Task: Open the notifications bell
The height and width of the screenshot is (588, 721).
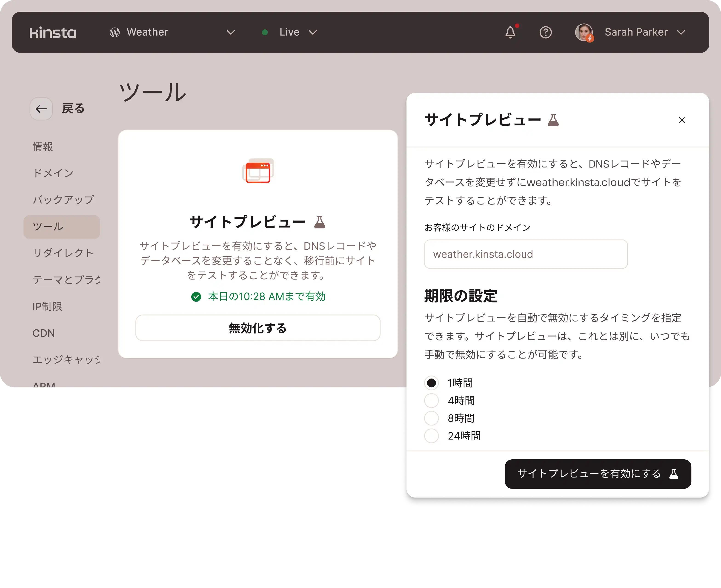Action: tap(510, 33)
